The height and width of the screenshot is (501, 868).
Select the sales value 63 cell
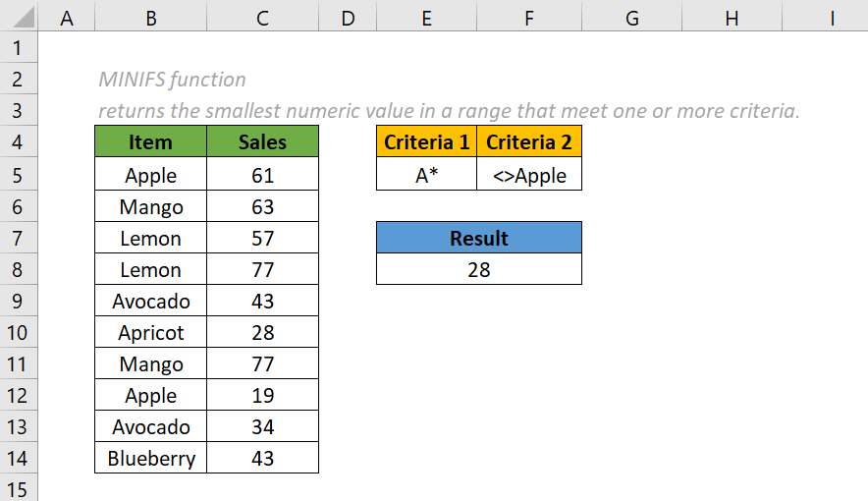coord(262,207)
